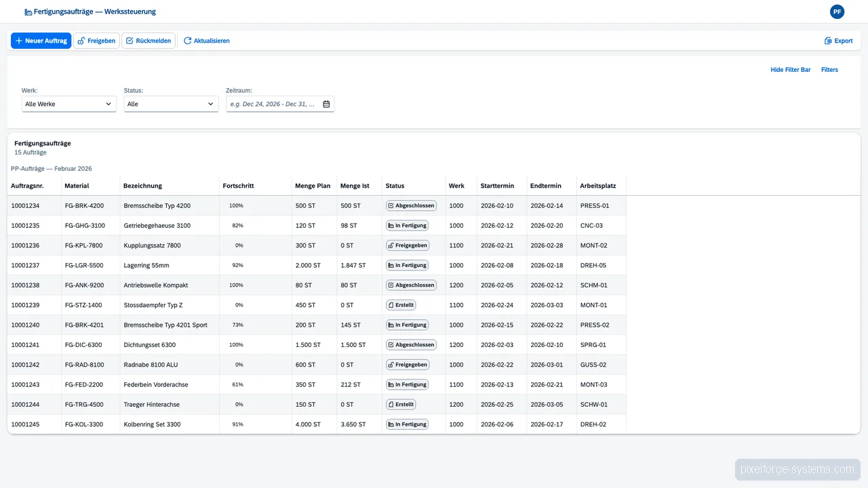The image size is (868, 488).
Task: Click inside the Zeitraum date input field
Action: (x=271, y=104)
